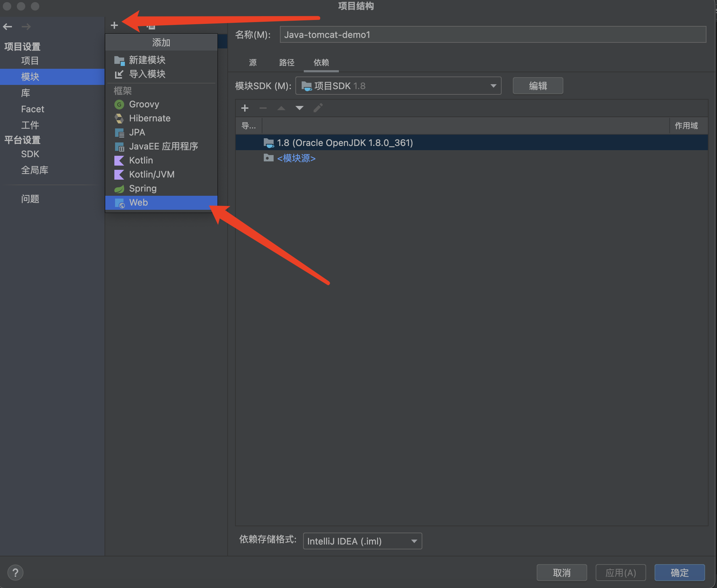Choose Spring in the add menu
Viewport: 717px width, 588px height.
click(142, 188)
